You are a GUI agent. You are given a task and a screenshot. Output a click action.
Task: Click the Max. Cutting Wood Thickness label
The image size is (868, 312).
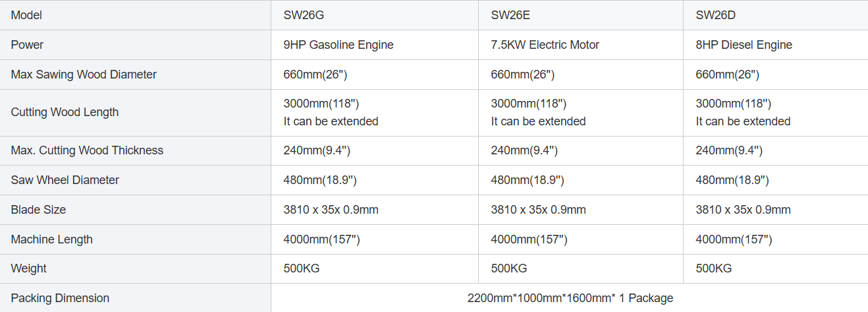click(87, 150)
